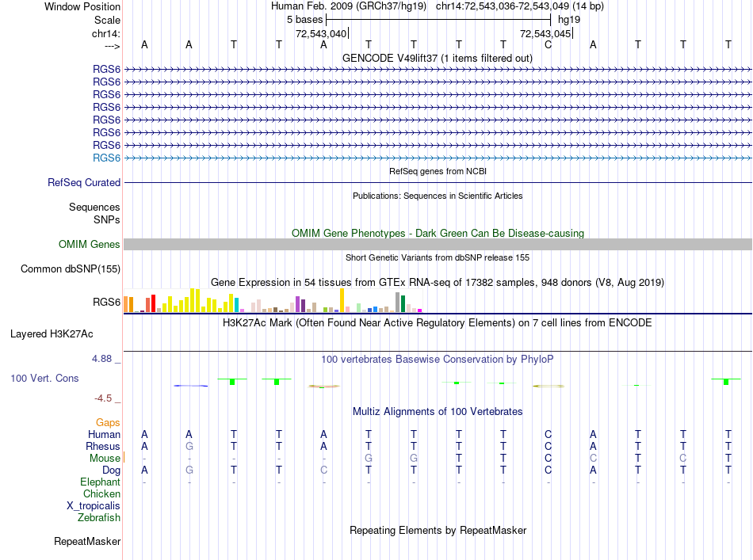Open the GTEx Gene Expression track title

click(x=438, y=282)
